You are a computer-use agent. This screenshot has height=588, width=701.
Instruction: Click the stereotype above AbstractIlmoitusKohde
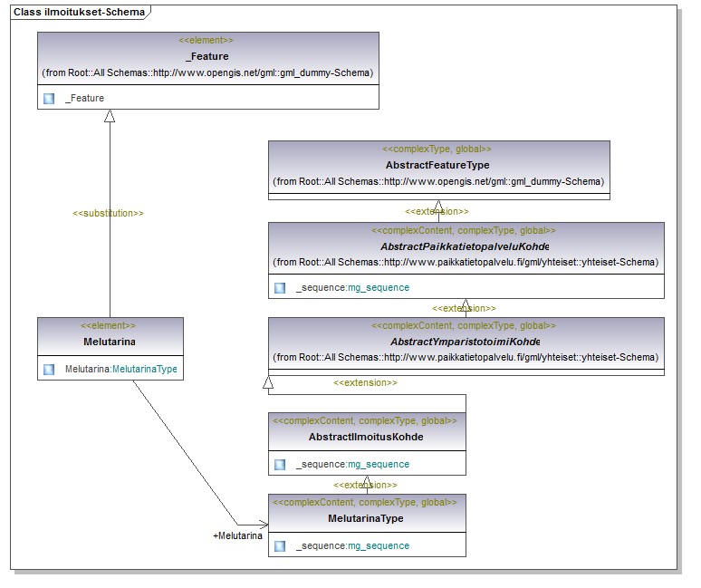pos(365,421)
